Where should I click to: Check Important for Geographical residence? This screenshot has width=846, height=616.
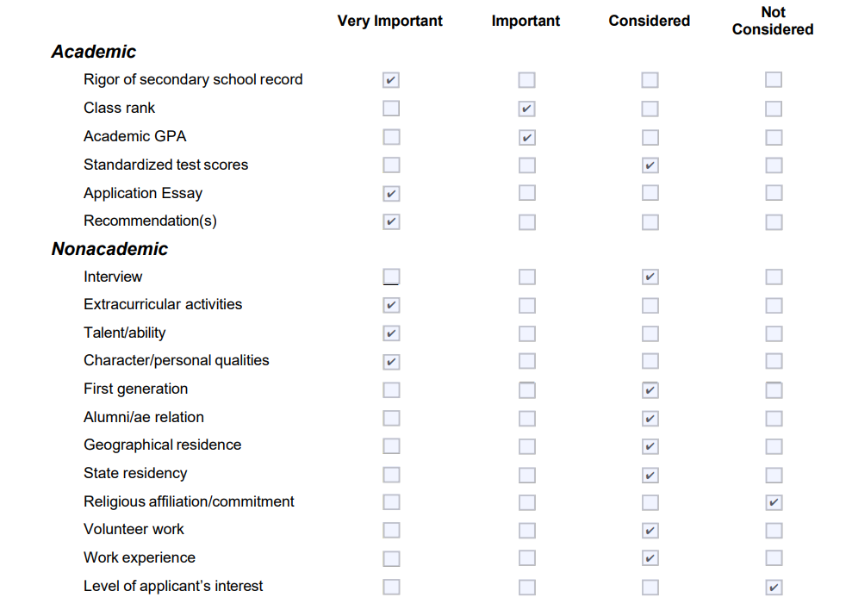tap(527, 446)
